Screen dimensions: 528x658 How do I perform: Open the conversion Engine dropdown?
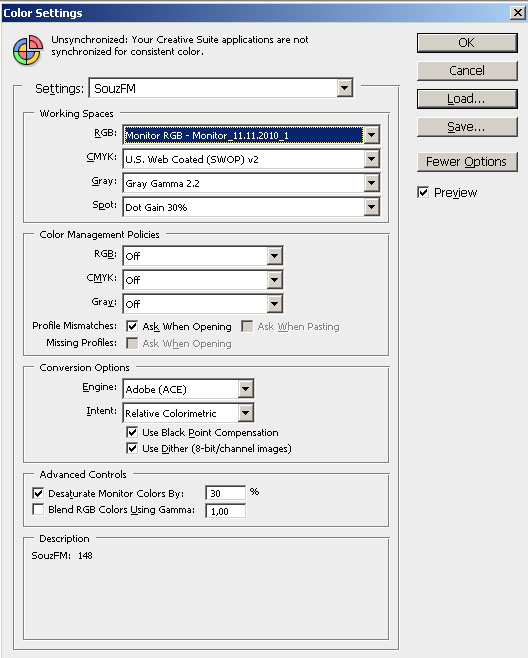(188, 389)
